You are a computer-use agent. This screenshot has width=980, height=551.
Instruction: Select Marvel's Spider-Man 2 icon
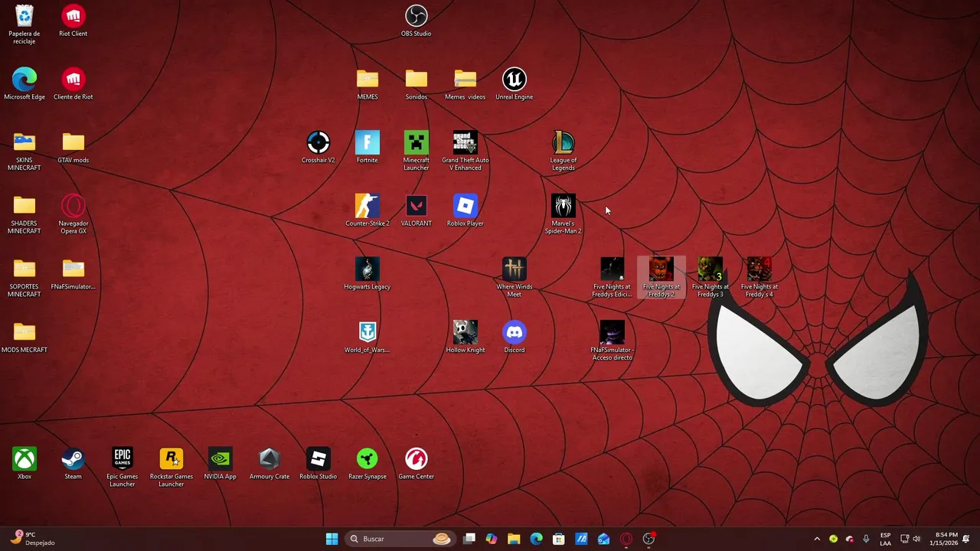pos(563,215)
